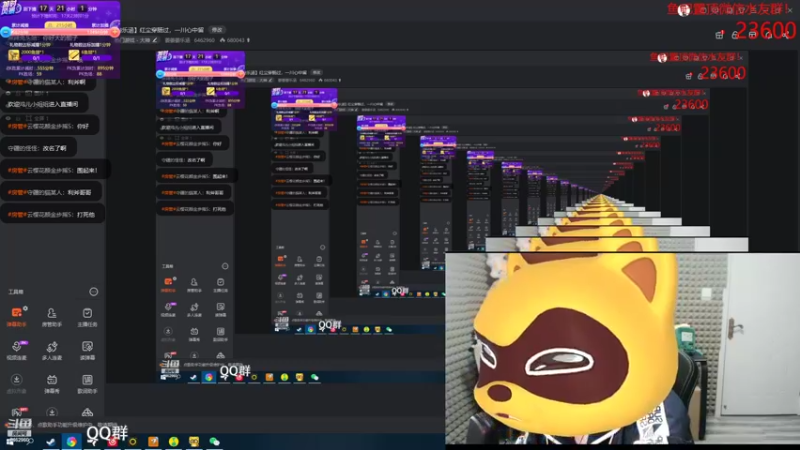Open the 弹幕秀 tool icon
This screenshot has height=450, width=800.
[52, 383]
